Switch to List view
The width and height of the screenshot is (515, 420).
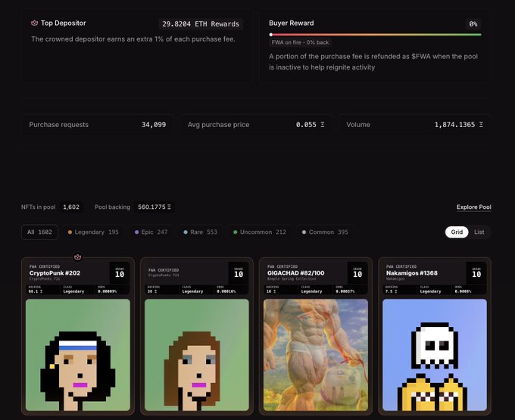click(x=479, y=232)
